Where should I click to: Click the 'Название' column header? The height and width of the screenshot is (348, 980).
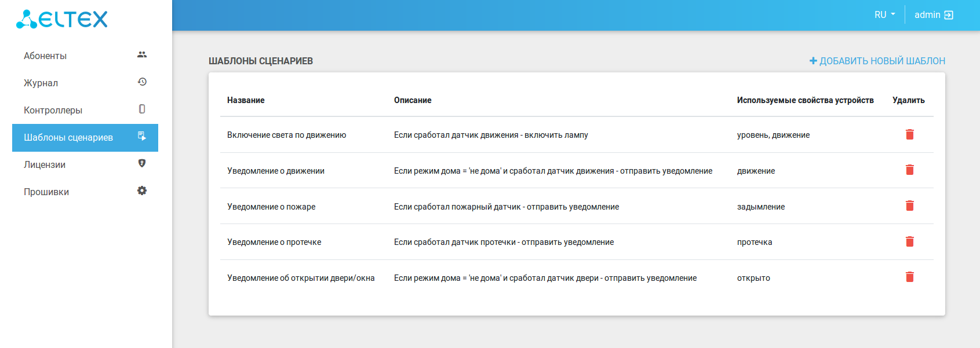(x=246, y=100)
